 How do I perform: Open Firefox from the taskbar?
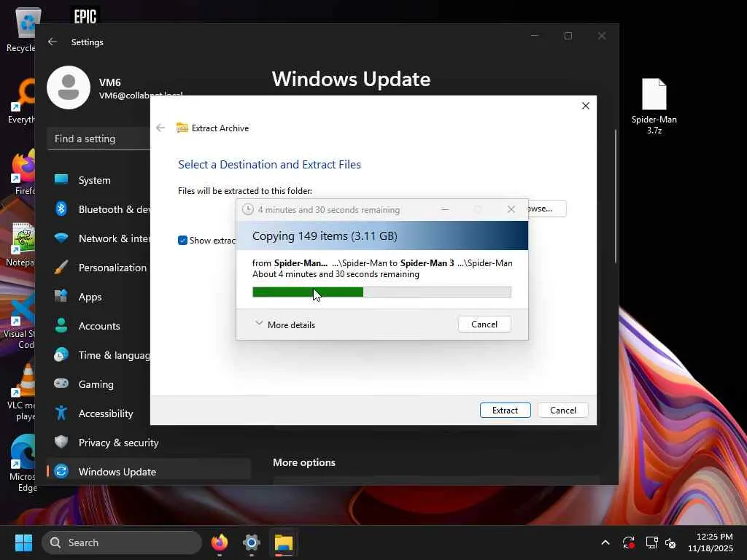tap(220, 542)
